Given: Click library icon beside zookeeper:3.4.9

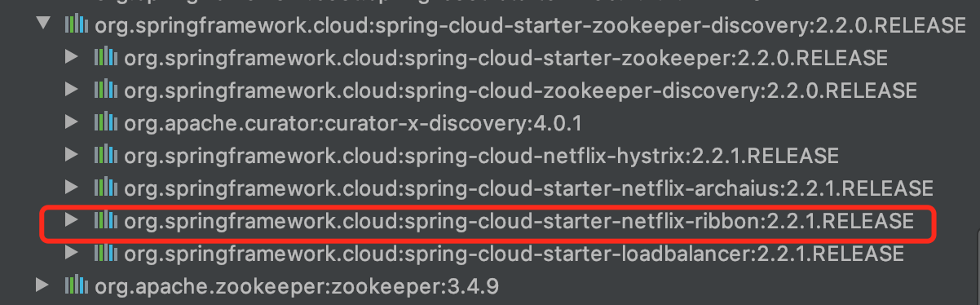Looking at the screenshot, I should coord(77,286).
